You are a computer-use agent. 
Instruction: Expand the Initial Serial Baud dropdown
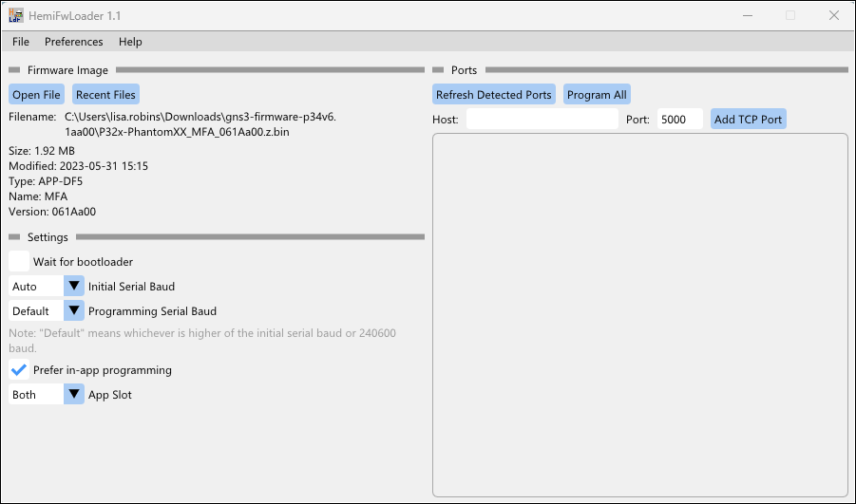(47, 287)
